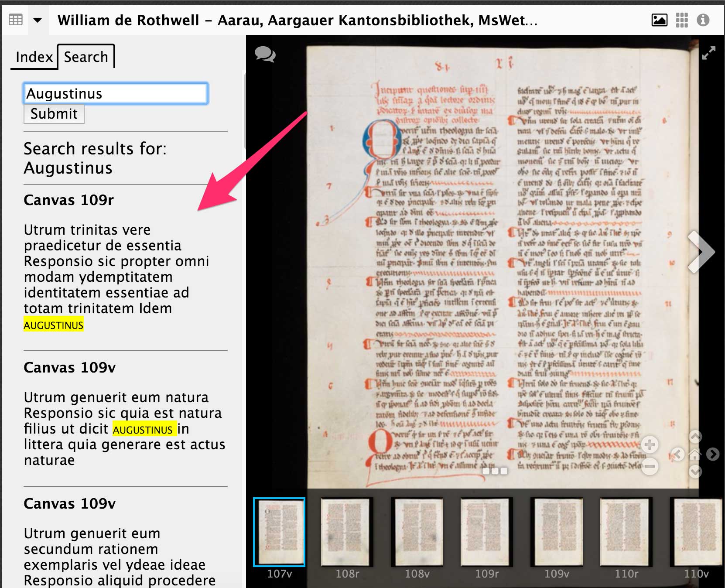This screenshot has height=588, width=725.
Task: Click the Submit search button
Action: tap(54, 114)
